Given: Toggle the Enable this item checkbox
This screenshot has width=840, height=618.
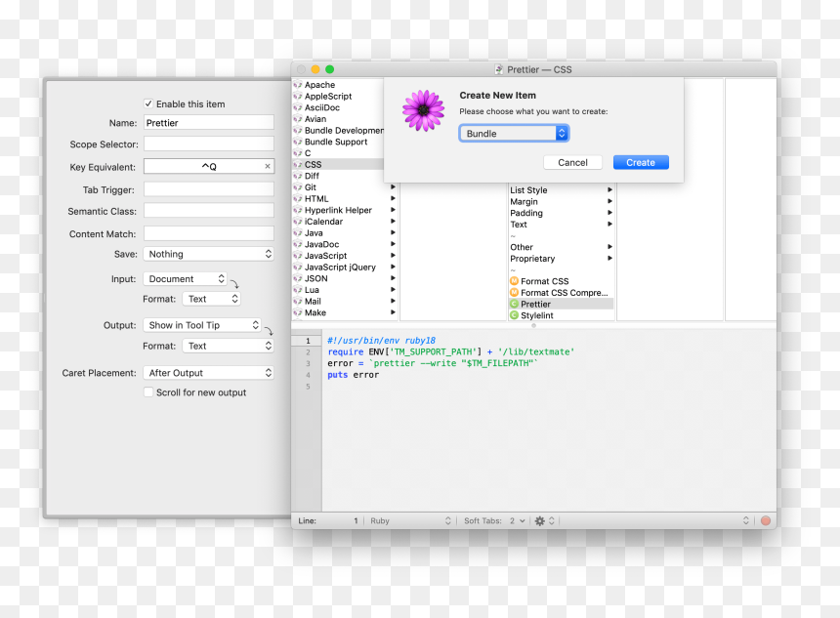Looking at the screenshot, I should (148, 103).
